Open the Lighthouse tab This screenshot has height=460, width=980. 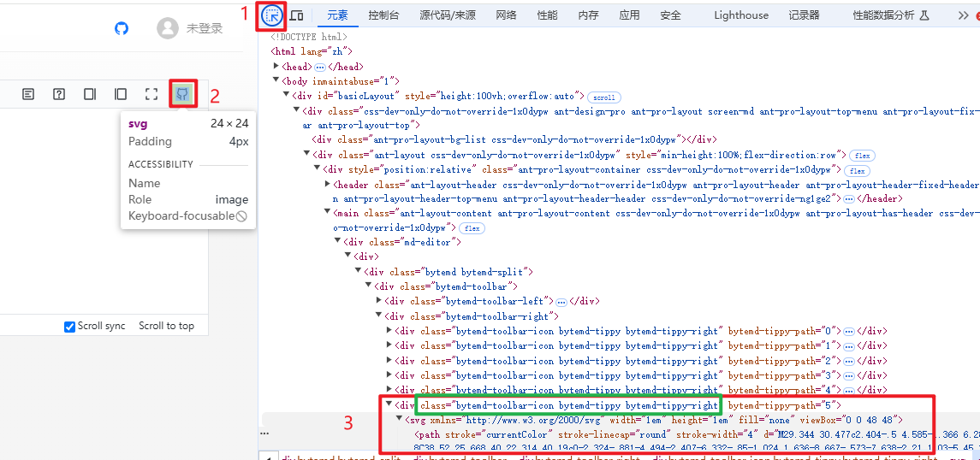(x=741, y=15)
